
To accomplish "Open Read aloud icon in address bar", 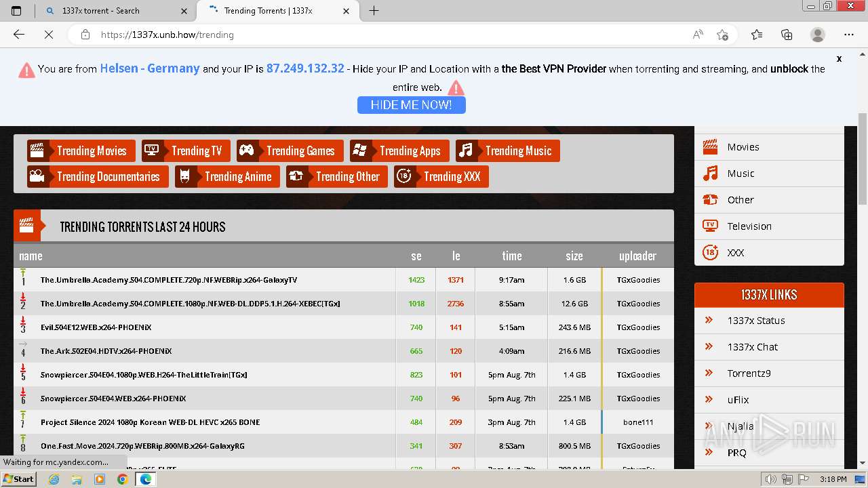I will 698,35.
